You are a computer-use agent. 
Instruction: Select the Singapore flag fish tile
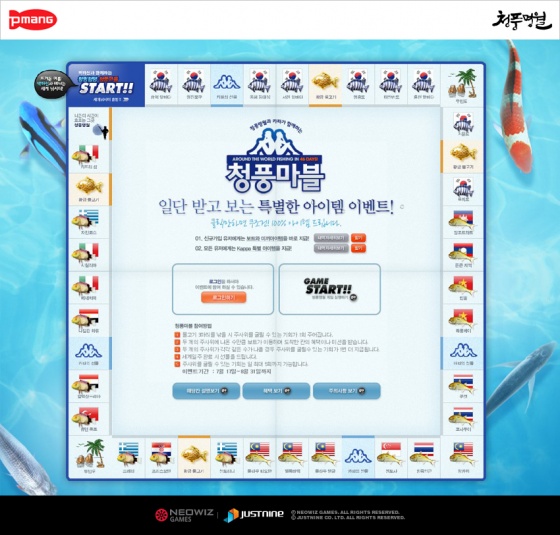(390, 456)
